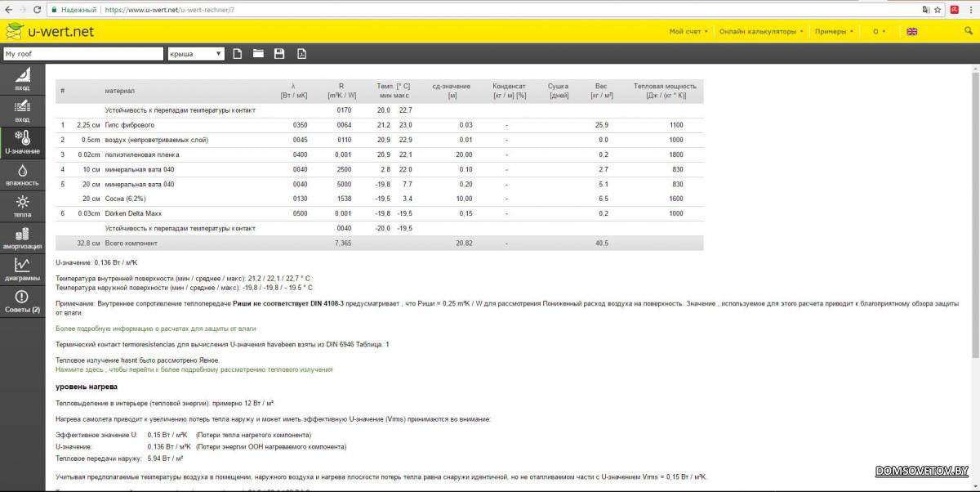
Task: Expand the 'О' menu
Action: coord(878,32)
